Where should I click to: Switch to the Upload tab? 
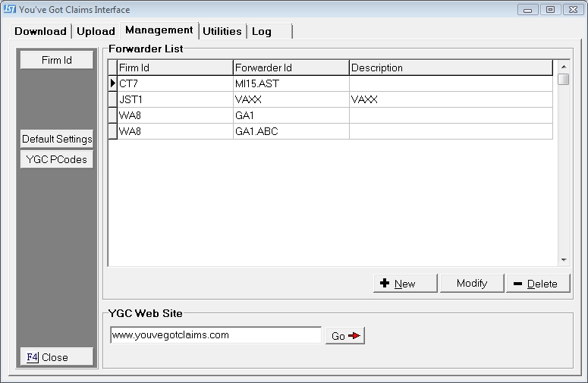click(96, 31)
